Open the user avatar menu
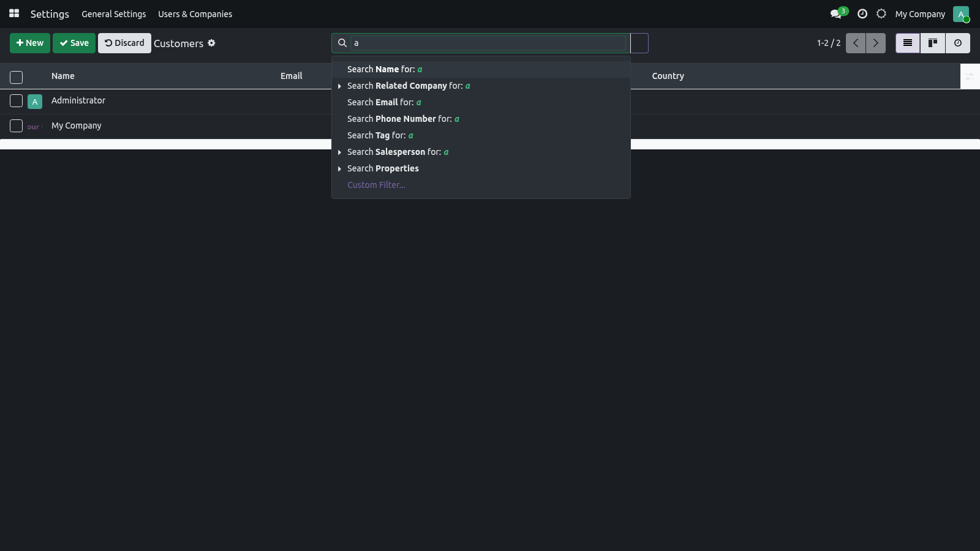 [x=961, y=14]
